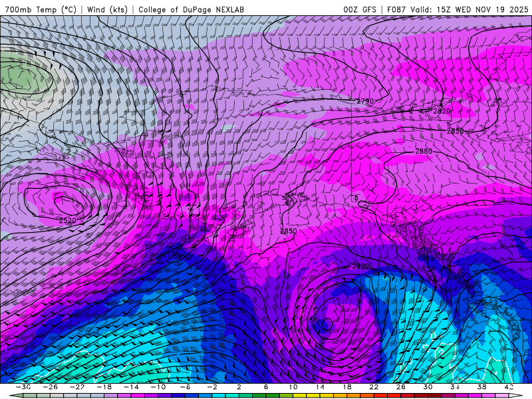Click the '700mb Temp (°C)' title text
The height and width of the screenshot is (399, 532).
[41, 9]
